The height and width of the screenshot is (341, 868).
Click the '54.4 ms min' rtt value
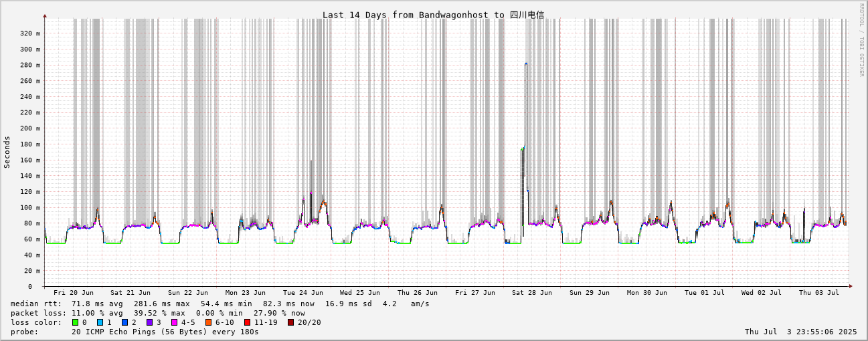(x=226, y=304)
